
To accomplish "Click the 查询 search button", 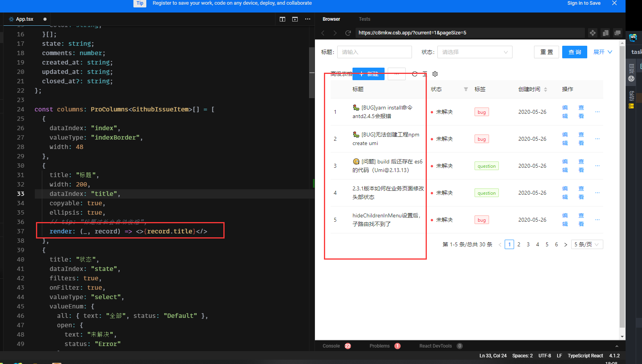I will [574, 52].
